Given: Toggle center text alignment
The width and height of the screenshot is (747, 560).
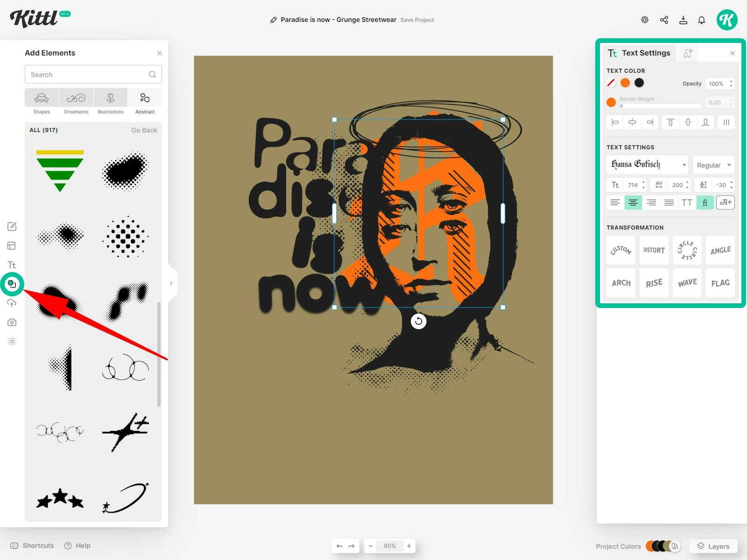Looking at the screenshot, I should (x=633, y=203).
